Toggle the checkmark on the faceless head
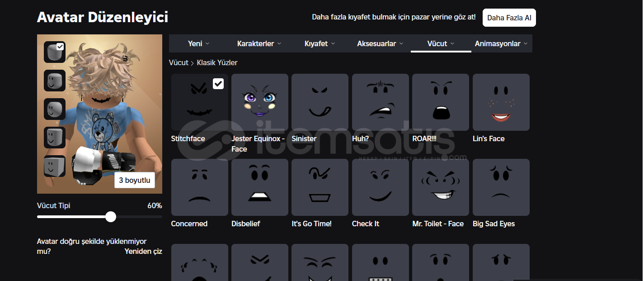 coord(60,47)
